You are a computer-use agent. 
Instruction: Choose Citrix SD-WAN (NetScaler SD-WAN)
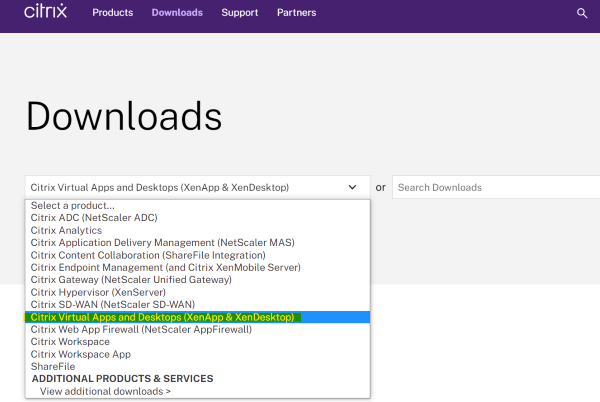coord(197,304)
